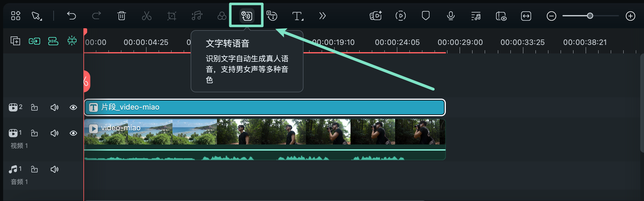Toggle the auto ripple icon
The image size is (644, 201).
pyautogui.click(x=53, y=41)
